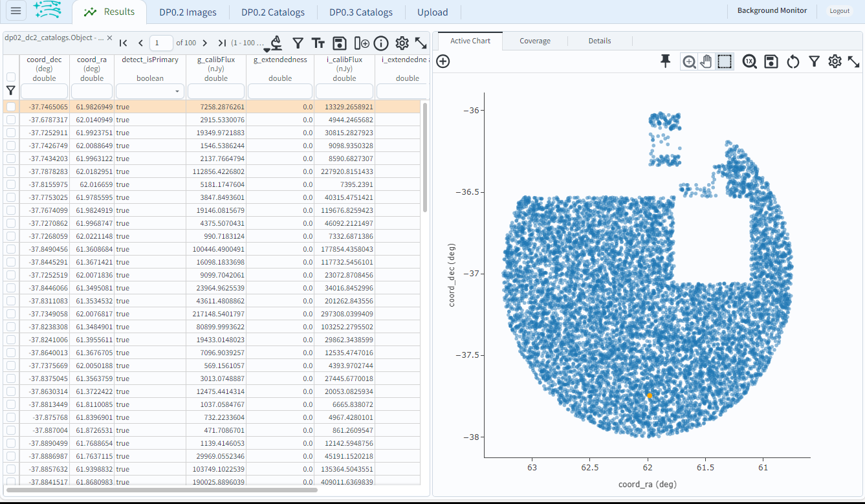Click the rectangular selection tool on the chart
Viewport: 865px width, 504px height.
point(724,61)
